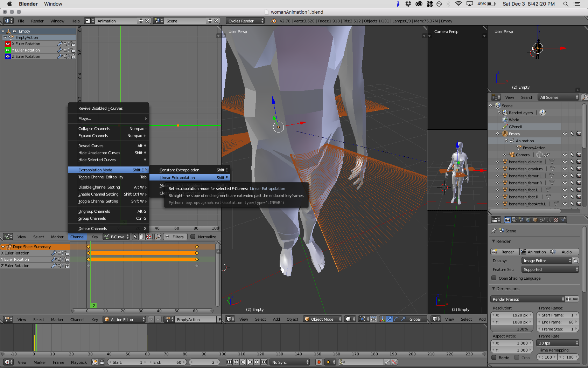This screenshot has width=588, height=368.
Task: Enable Open Shading Language checkbox
Action: 494,278
